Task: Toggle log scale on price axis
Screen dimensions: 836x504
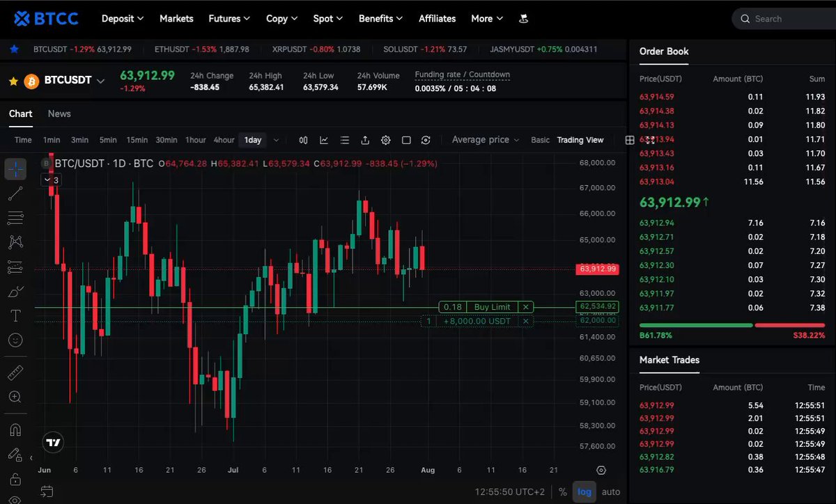Action: pos(585,491)
